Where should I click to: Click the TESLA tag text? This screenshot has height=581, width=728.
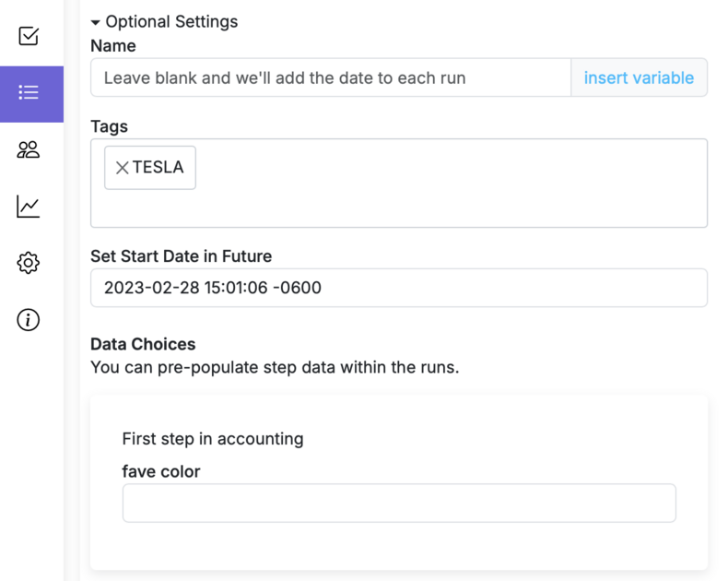[159, 168]
